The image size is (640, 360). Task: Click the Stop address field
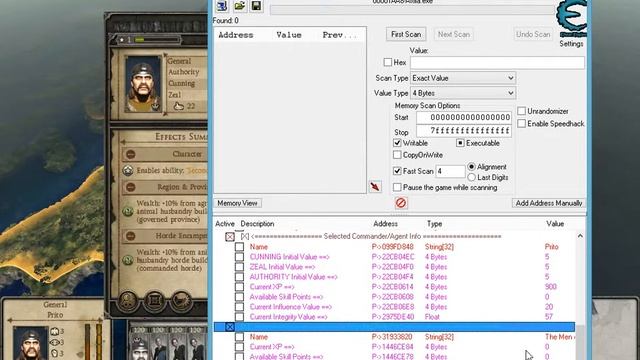(464, 131)
